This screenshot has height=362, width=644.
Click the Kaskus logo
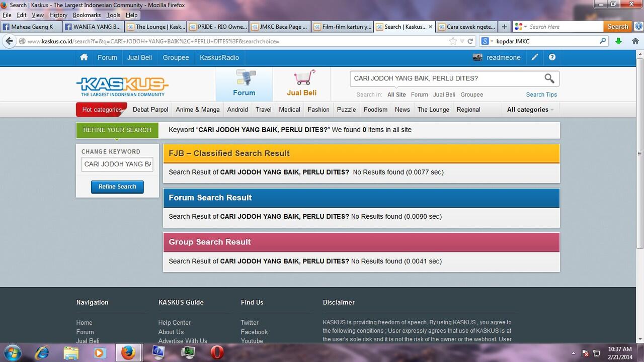(122, 86)
